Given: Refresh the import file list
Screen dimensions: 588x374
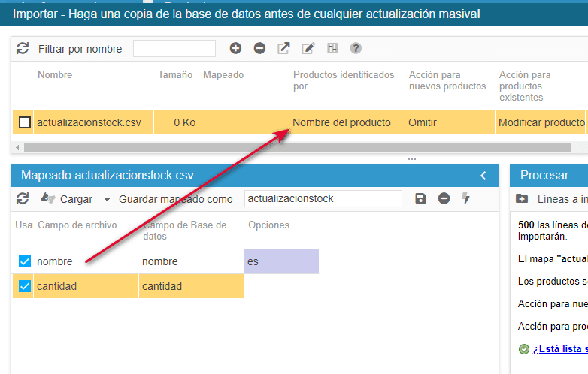Looking at the screenshot, I should click(23, 49).
